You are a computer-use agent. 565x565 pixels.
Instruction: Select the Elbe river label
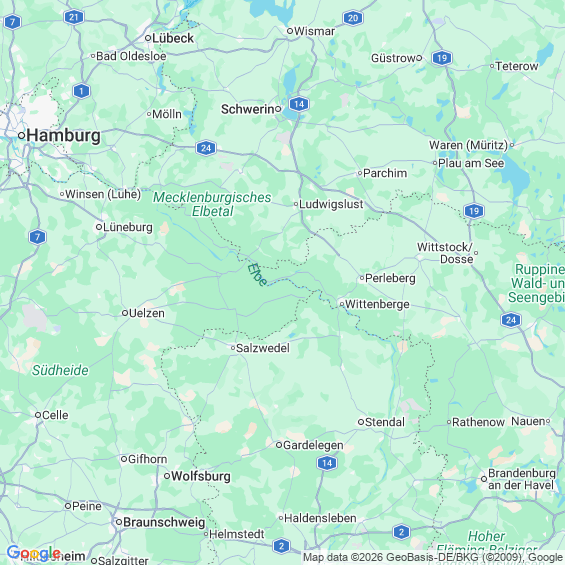point(257,275)
